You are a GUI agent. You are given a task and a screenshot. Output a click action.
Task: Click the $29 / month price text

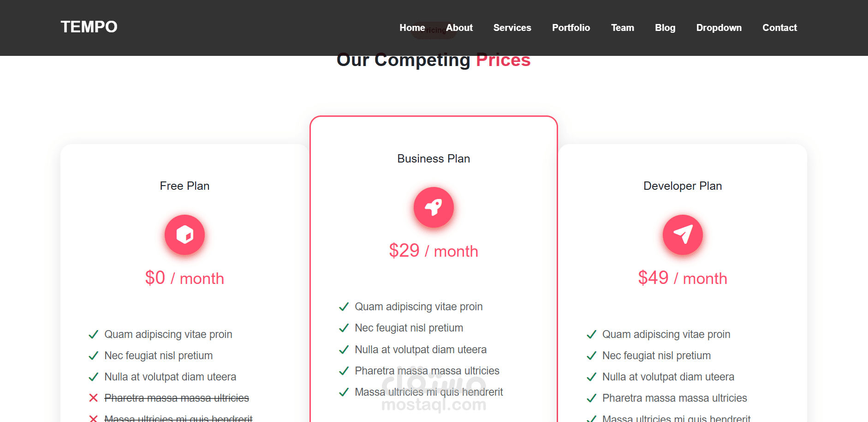coord(434,251)
